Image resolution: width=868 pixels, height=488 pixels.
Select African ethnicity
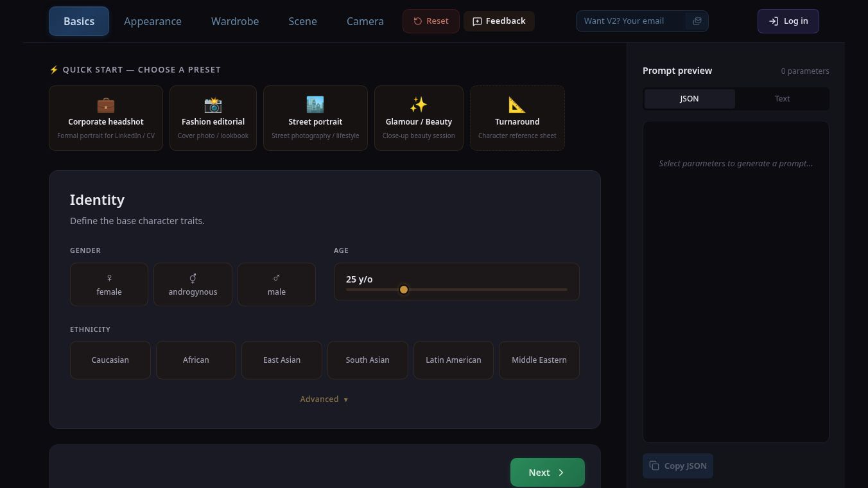[196, 360]
